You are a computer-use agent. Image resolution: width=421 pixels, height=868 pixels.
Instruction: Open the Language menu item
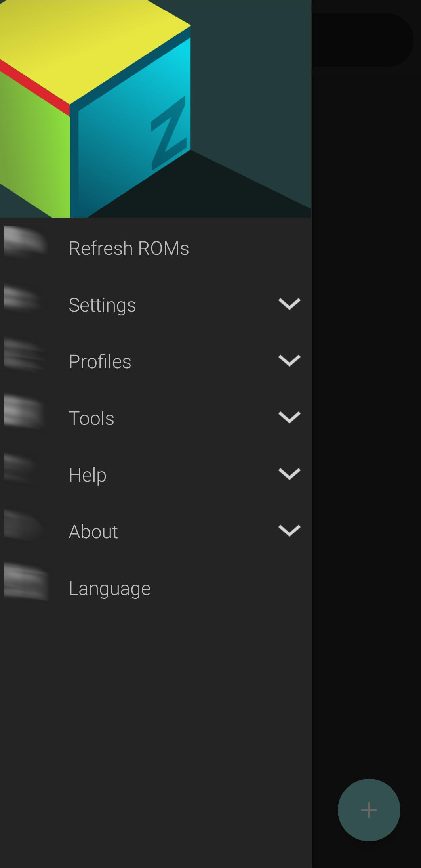coord(110,589)
